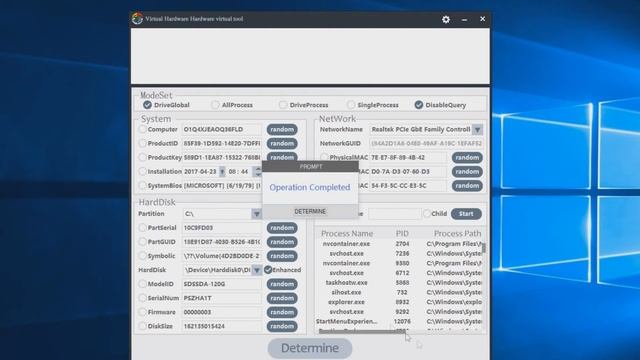Viewport: 640px width, 360px height.
Task: Select the explorer.exe process row
Action: point(399,302)
